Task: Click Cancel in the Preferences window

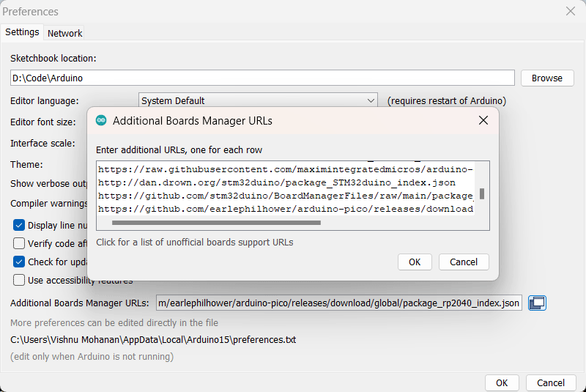Action: click(x=551, y=382)
